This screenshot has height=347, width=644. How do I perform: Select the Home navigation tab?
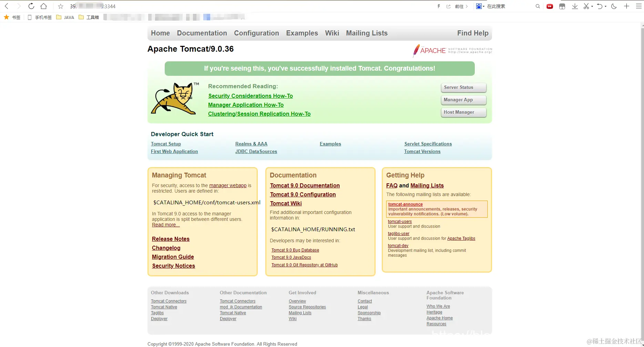pyautogui.click(x=161, y=33)
